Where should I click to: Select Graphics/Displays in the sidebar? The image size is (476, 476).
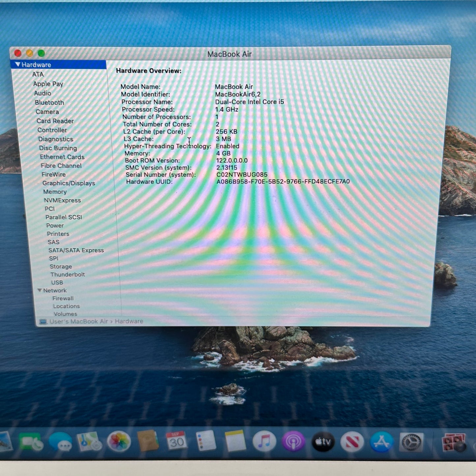click(x=69, y=183)
